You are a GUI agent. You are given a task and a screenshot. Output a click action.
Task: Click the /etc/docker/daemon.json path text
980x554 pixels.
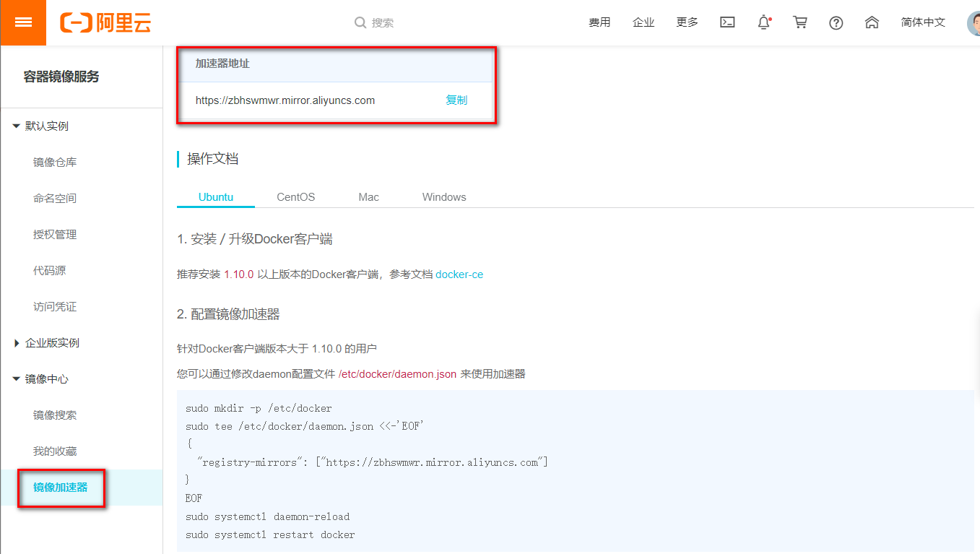397,374
